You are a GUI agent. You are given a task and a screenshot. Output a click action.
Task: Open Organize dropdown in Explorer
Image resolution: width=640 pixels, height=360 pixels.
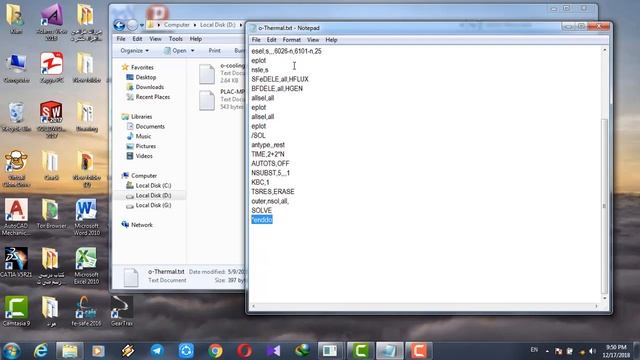coord(134,51)
